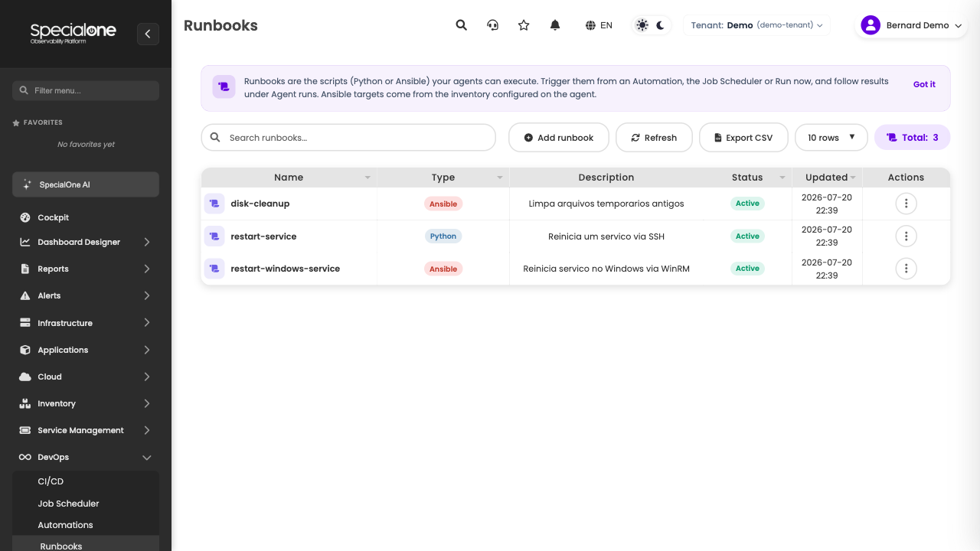Click the Total: 3 badge
Screen dimensions: 980x551
(x=913, y=138)
